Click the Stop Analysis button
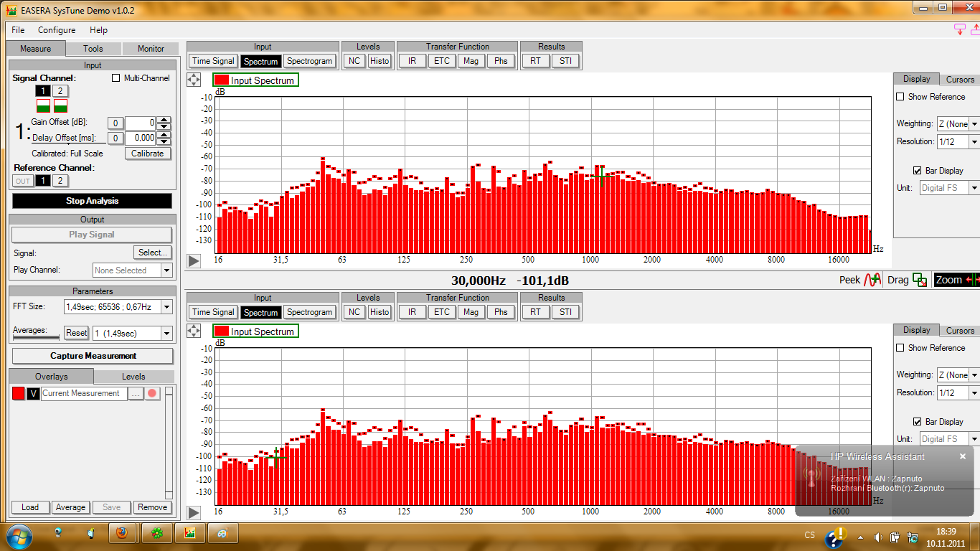The image size is (980, 551). (92, 201)
